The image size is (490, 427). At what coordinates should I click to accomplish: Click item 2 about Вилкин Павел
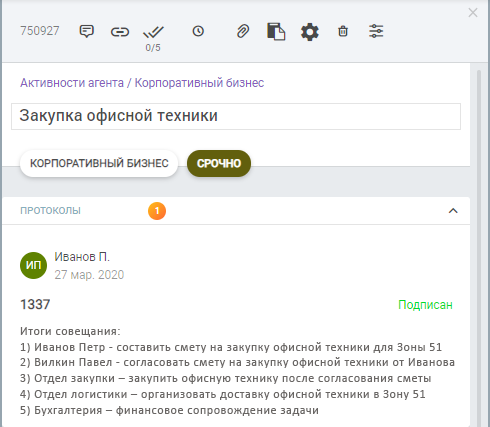(x=237, y=362)
